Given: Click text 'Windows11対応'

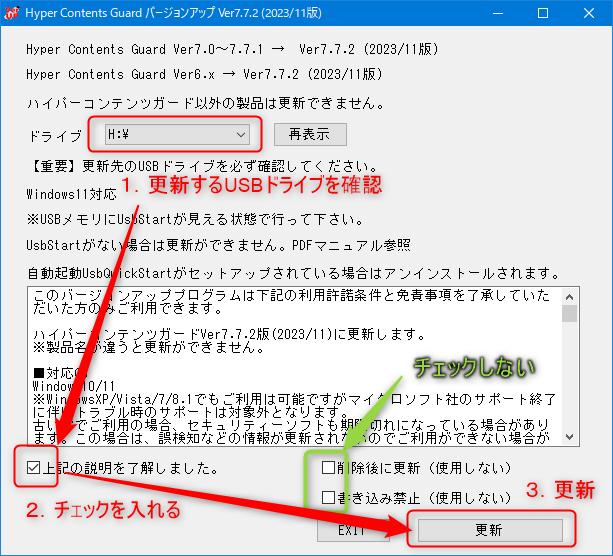Looking at the screenshot, I should [x=72, y=194].
